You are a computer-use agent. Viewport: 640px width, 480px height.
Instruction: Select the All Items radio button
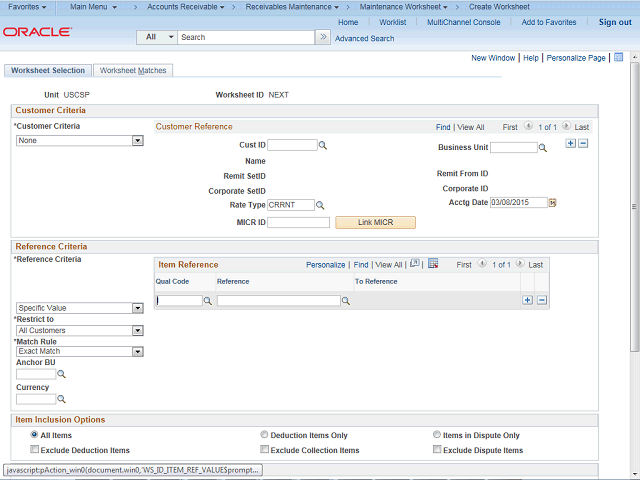[35, 435]
